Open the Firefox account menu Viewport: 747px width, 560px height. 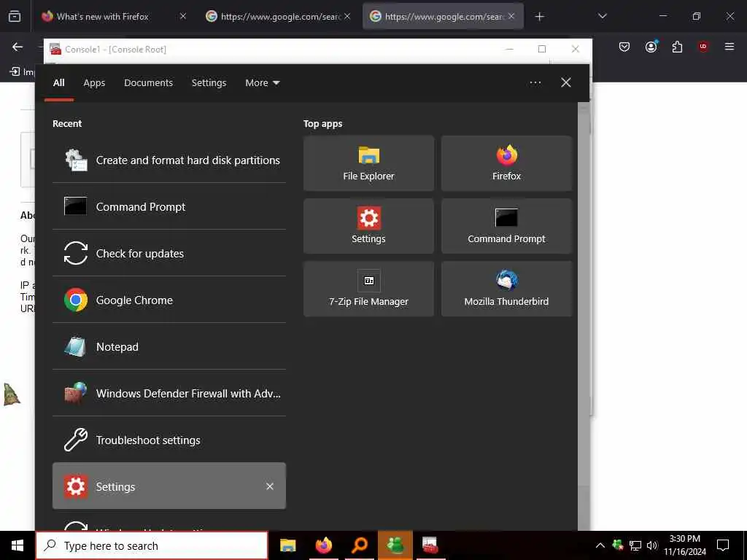tap(651, 47)
